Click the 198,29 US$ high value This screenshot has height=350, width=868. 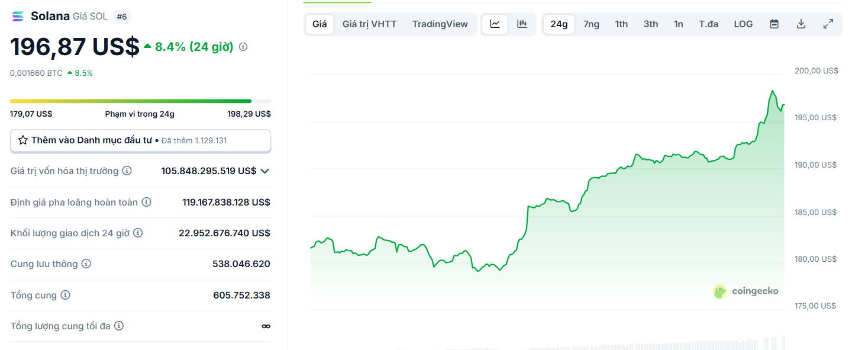click(249, 114)
